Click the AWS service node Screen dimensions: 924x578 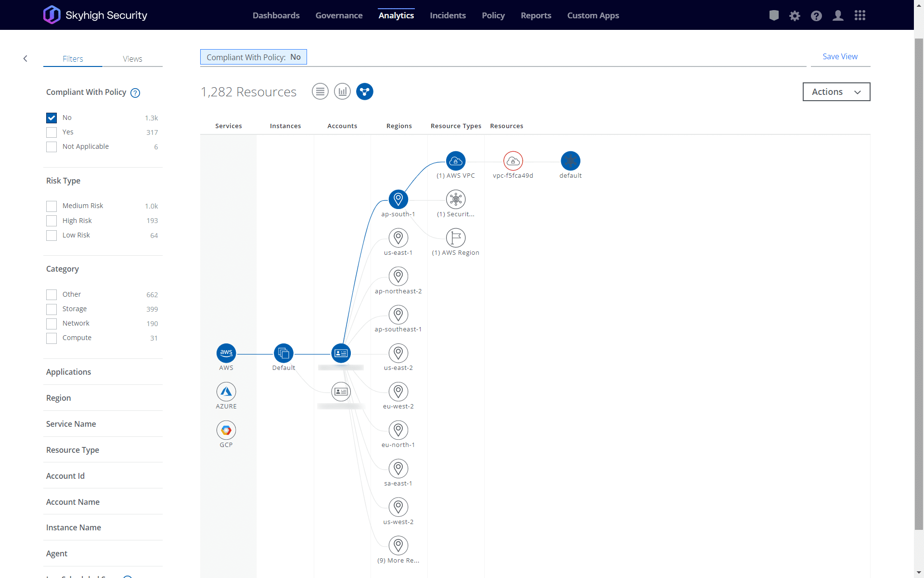226,353
